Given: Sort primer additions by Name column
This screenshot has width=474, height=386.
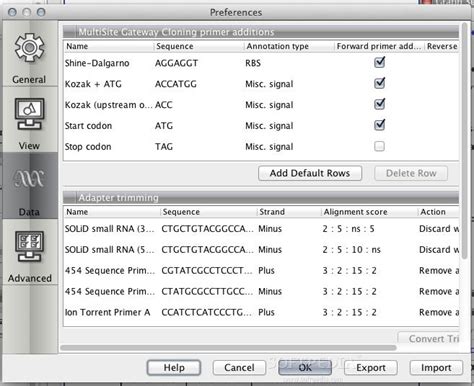Looking at the screenshot, I should [109, 46].
